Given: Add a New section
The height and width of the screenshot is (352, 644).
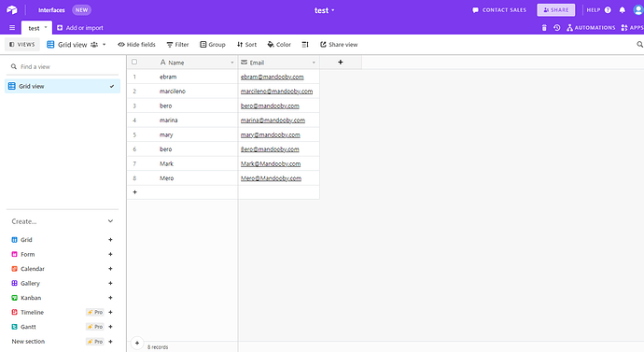Looking at the screenshot, I should click(x=110, y=342).
